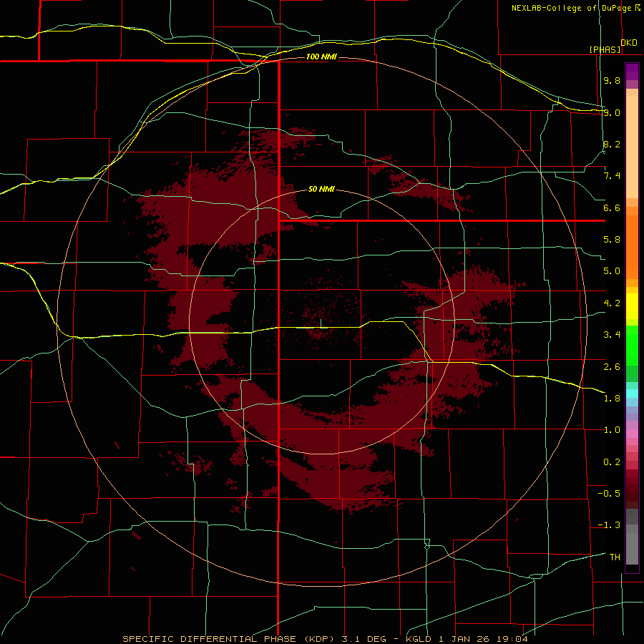
Task: Pick the bright green band on the color bar
Action: 632,347
